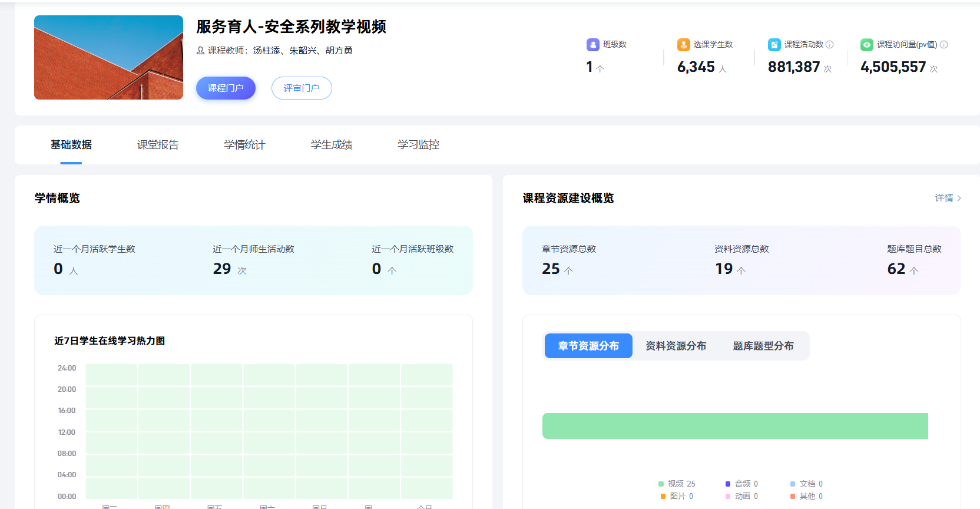Switch to the 课堂报告 tab
Image resolution: width=980 pixels, height=509 pixels.
(158, 145)
